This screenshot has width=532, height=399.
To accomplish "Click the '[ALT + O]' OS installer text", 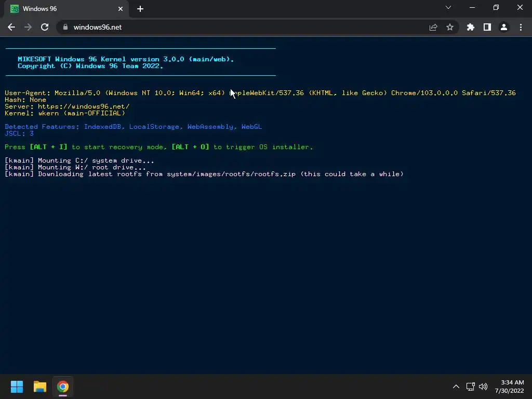I will coord(190,147).
